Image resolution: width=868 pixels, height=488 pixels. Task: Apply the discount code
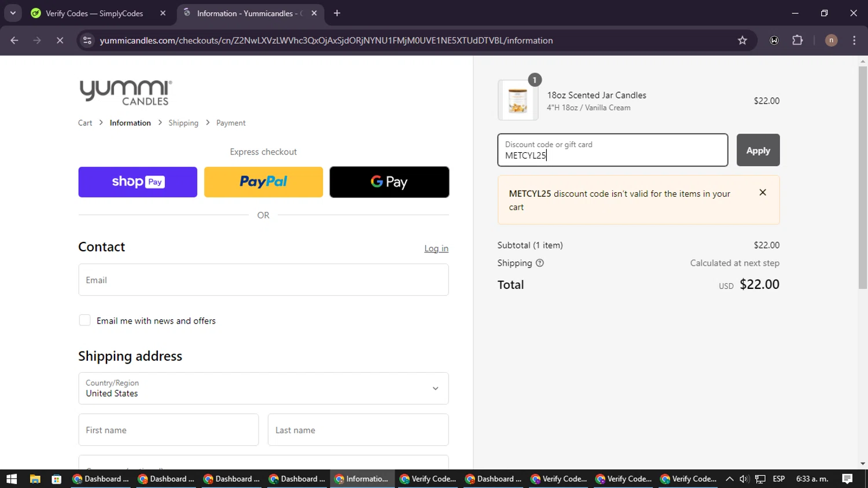[x=758, y=150]
